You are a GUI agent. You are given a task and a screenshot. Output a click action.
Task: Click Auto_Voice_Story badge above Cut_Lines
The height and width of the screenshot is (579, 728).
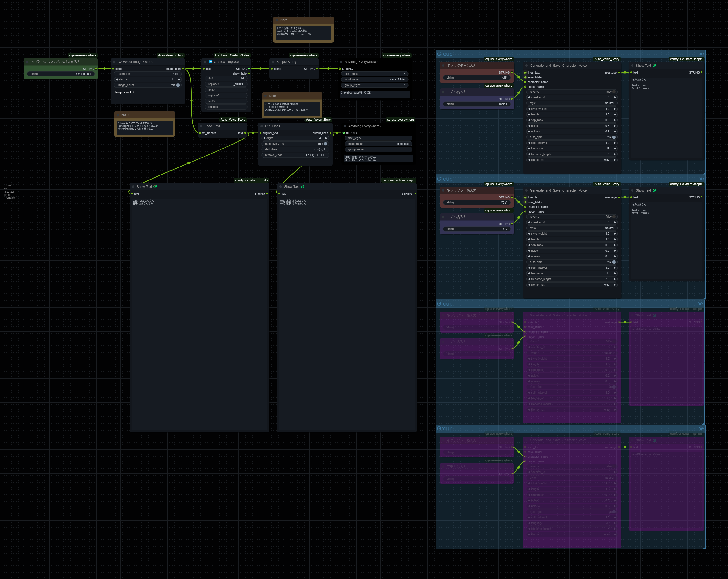tap(318, 120)
